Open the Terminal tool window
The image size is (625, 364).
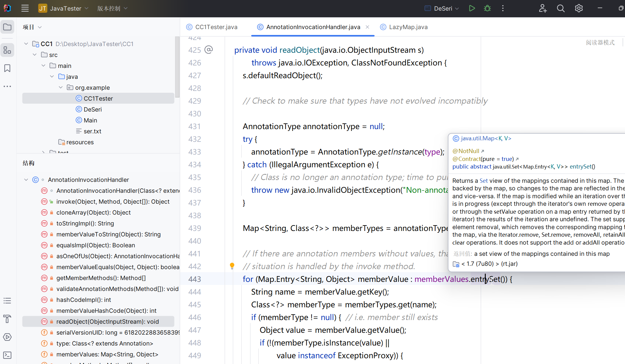(7, 355)
